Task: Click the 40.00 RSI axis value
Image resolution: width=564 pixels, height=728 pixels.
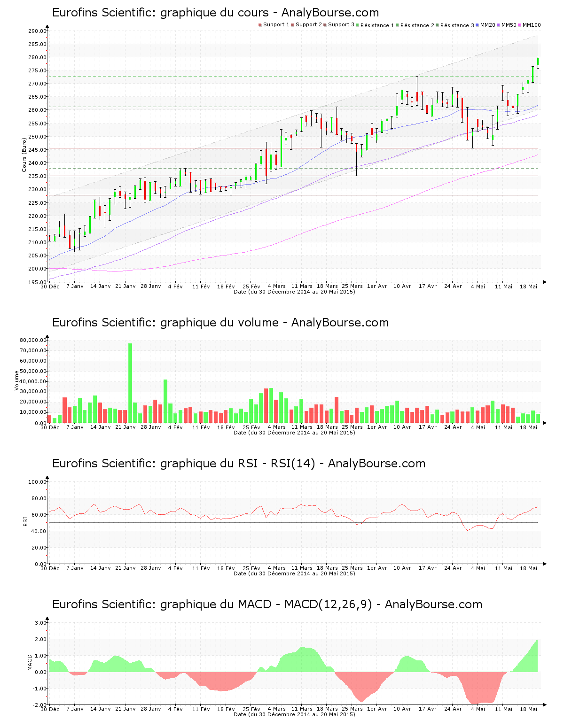Action: click(39, 531)
